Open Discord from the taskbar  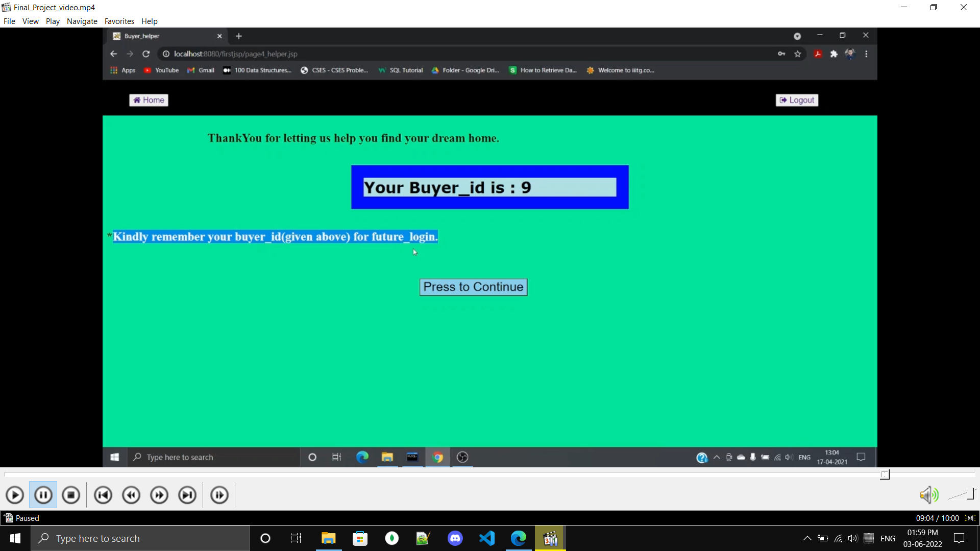pos(455,538)
